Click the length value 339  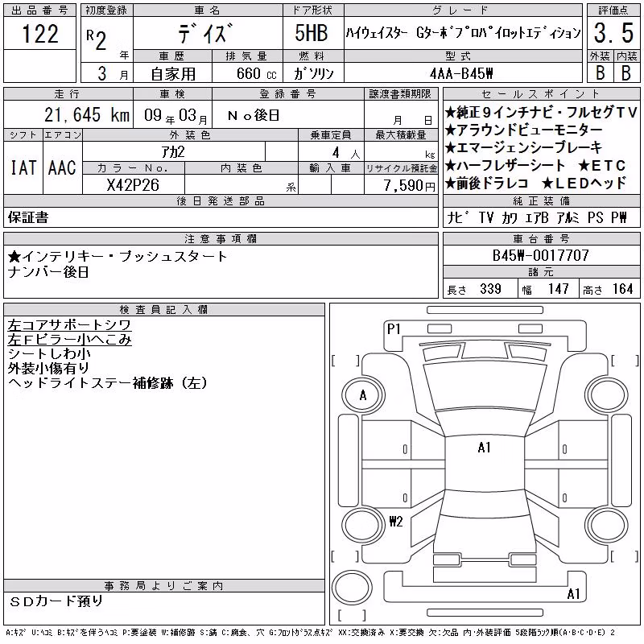490,289
